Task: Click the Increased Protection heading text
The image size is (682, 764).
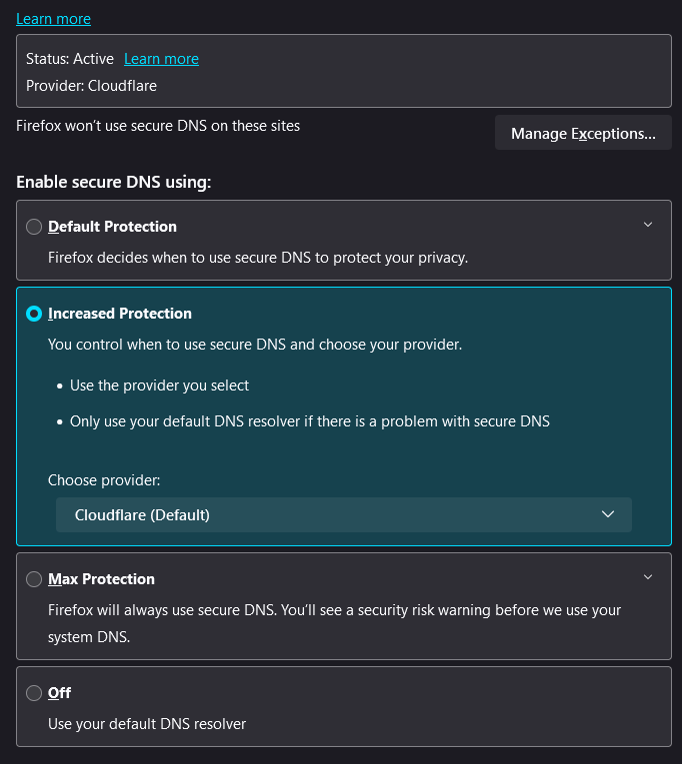Action: pos(119,313)
